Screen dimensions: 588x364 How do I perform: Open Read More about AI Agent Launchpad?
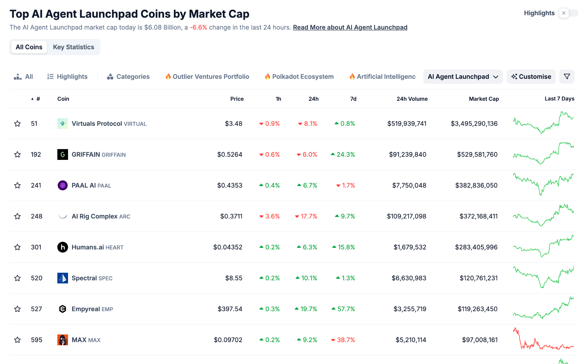click(x=350, y=28)
